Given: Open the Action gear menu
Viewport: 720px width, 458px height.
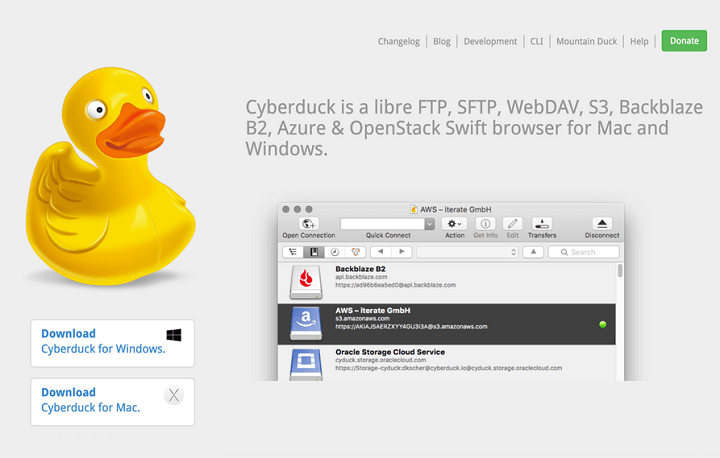Looking at the screenshot, I should point(455,224).
